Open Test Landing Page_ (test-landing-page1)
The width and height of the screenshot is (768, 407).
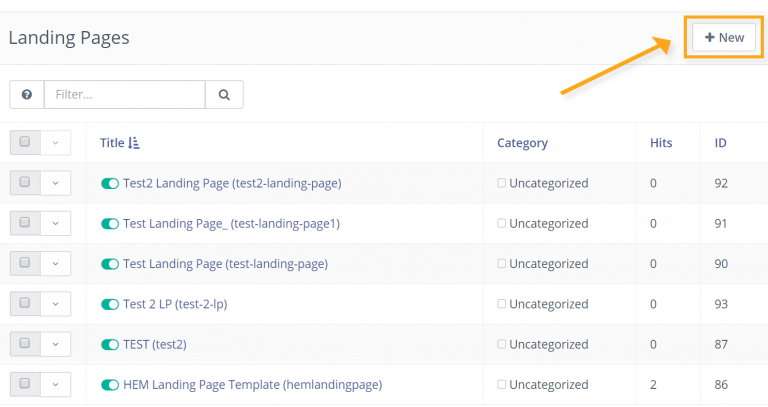click(231, 224)
